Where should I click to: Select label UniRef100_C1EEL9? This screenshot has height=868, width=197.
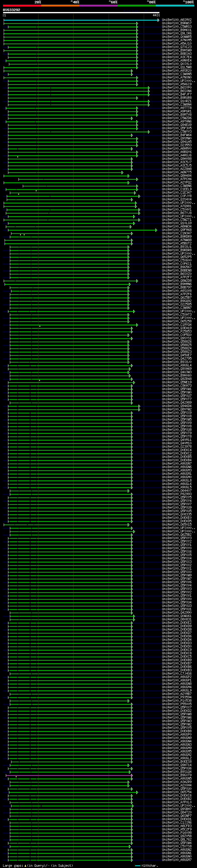(x=176, y=189)
